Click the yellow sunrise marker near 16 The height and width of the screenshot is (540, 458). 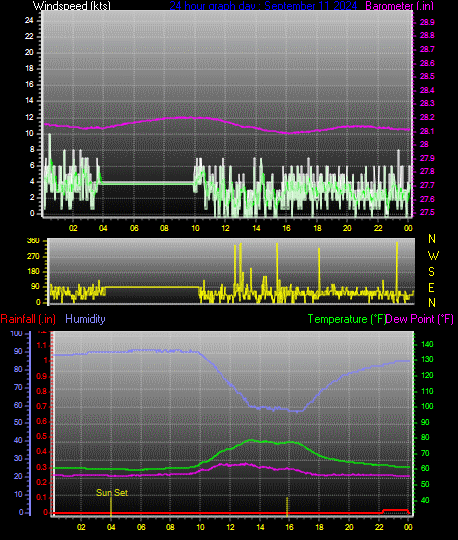coord(287,506)
